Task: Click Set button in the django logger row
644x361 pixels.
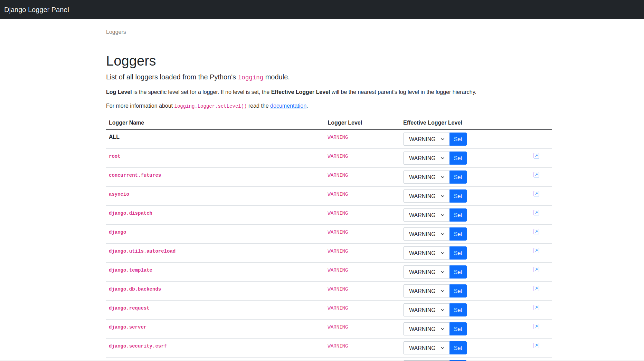Action: coord(458,234)
